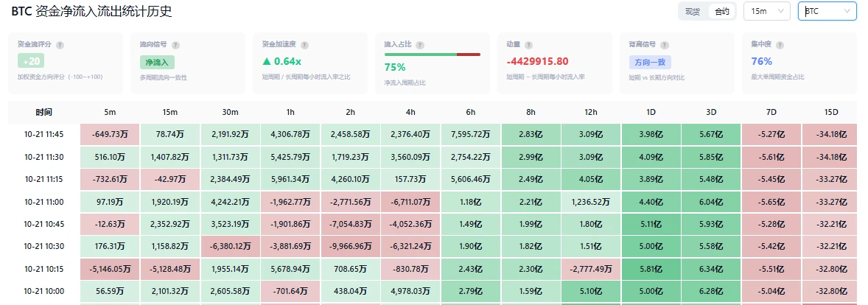Click the page title BTC 资金净流入流出统计历史
Screen dimensions: 868x305
pyautogui.click(x=91, y=11)
